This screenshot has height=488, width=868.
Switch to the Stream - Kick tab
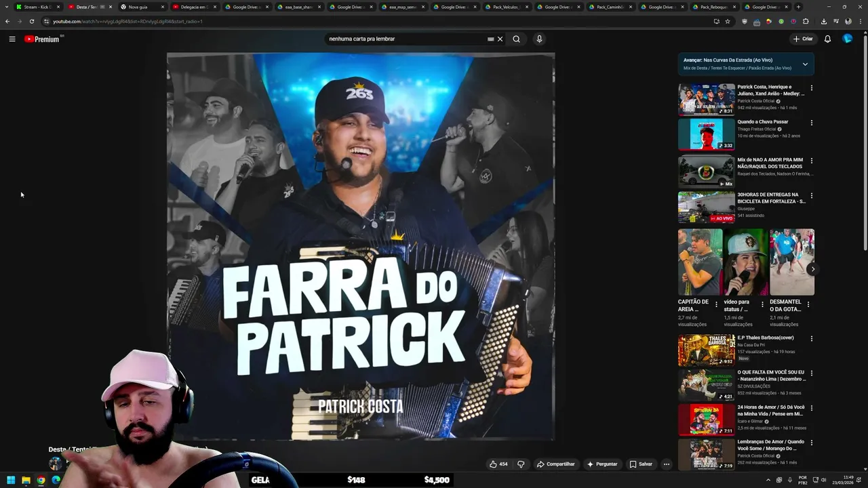tap(38, 7)
